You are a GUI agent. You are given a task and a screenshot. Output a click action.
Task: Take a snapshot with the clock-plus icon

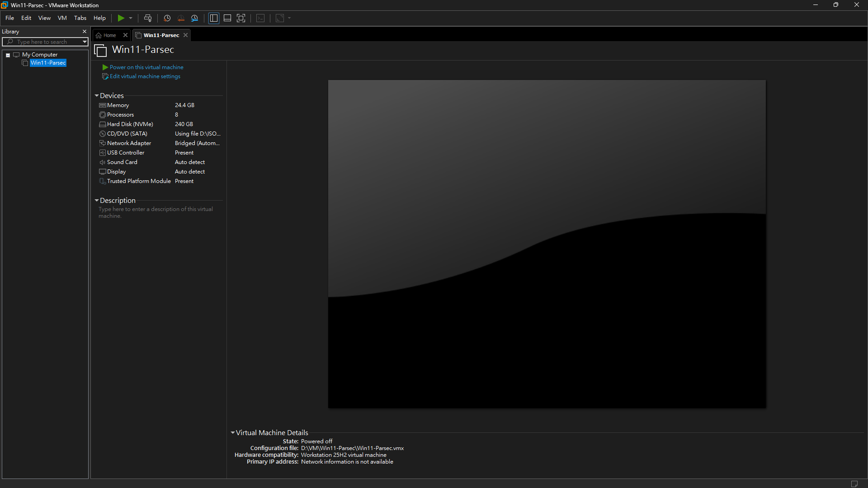tap(167, 18)
